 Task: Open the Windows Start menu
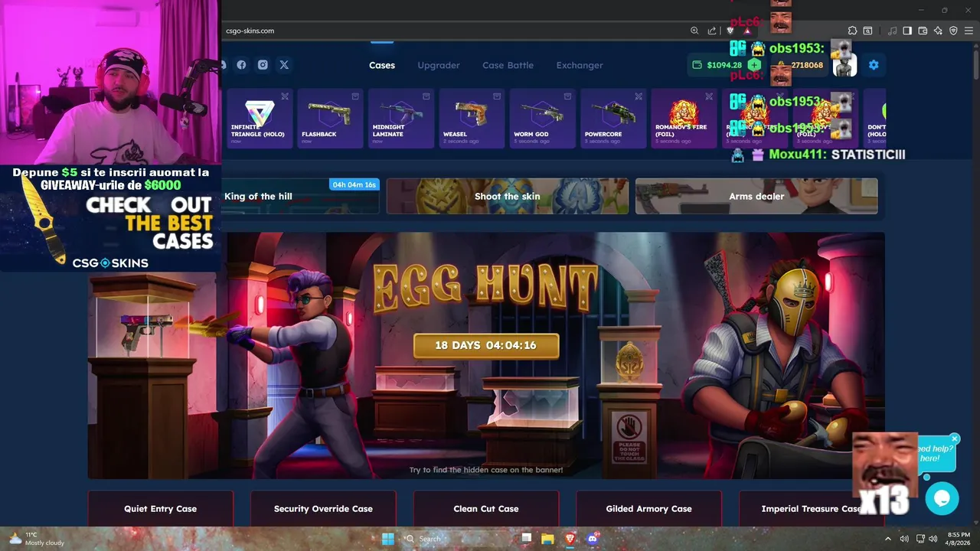click(387, 539)
